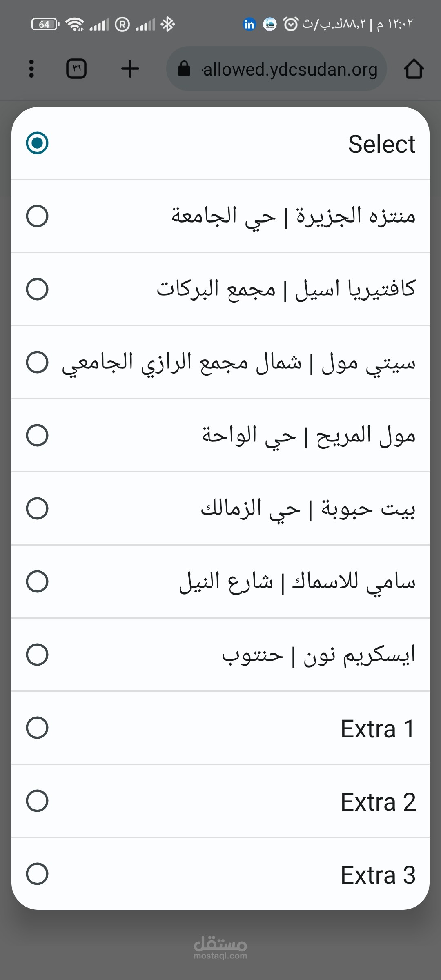
Task: Select the radio button for منتزه الجزيرة
Action: click(37, 216)
